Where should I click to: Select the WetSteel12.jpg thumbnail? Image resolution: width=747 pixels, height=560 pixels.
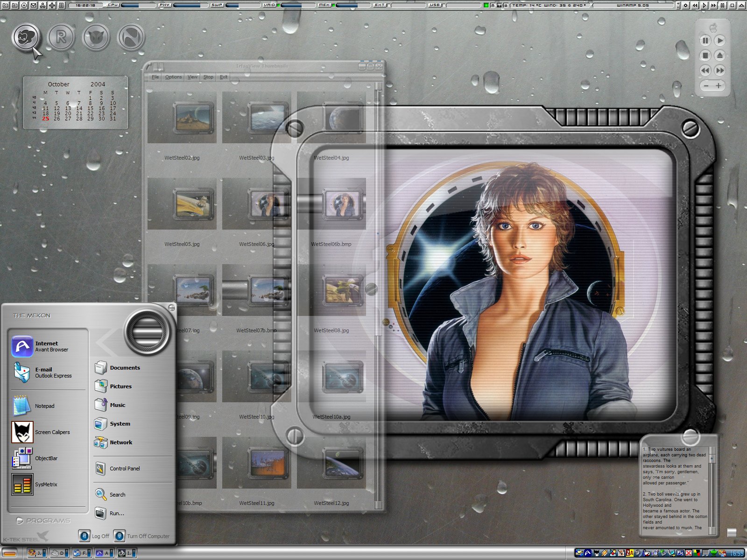[x=331, y=463]
